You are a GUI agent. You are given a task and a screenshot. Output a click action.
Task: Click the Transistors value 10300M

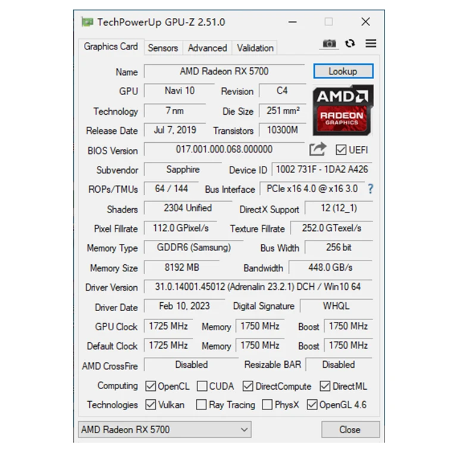(283, 130)
